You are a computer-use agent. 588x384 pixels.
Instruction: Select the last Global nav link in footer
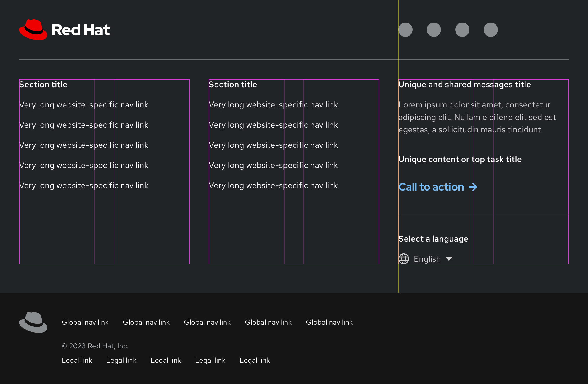pos(330,322)
